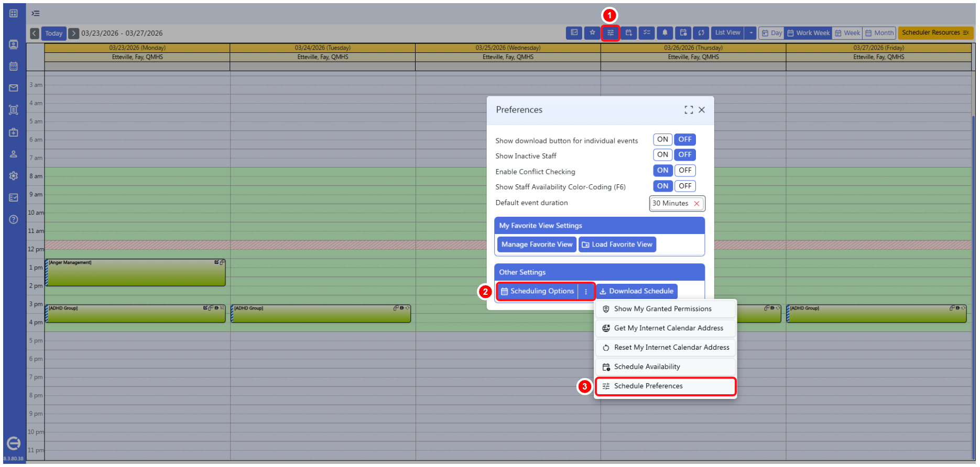Open the settings gear in sidebar

14,176
